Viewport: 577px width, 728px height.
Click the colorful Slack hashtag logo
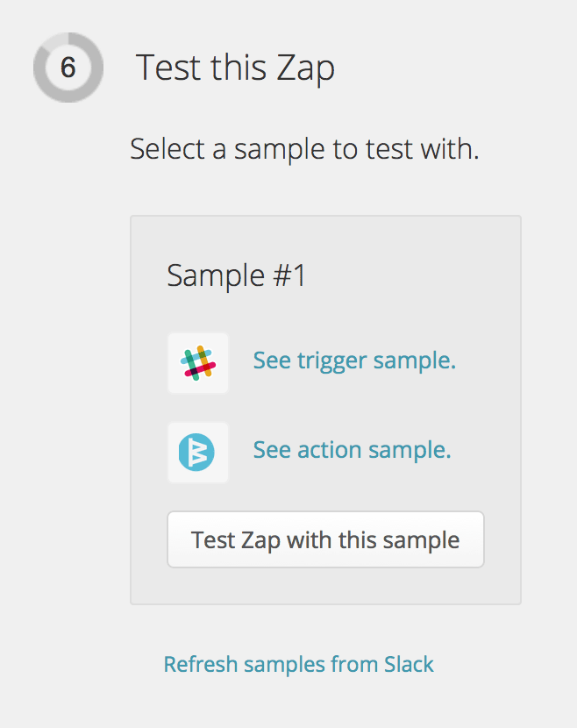[198, 363]
